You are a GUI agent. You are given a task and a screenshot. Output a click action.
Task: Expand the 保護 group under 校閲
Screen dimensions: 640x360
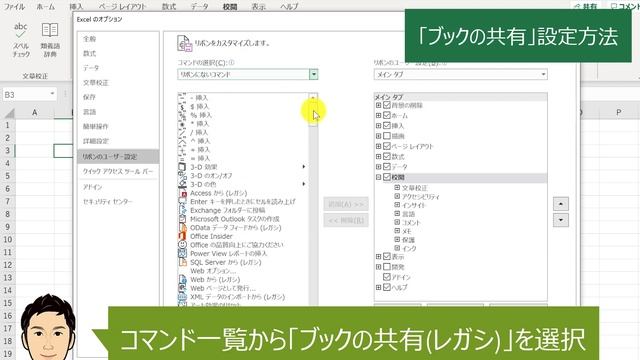click(x=397, y=240)
